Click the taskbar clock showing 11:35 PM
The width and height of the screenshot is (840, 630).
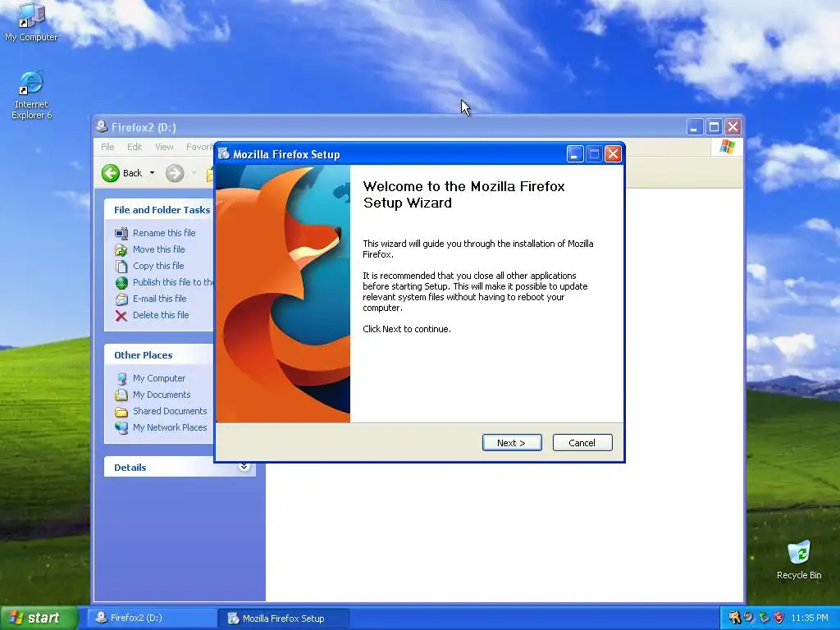(810, 618)
